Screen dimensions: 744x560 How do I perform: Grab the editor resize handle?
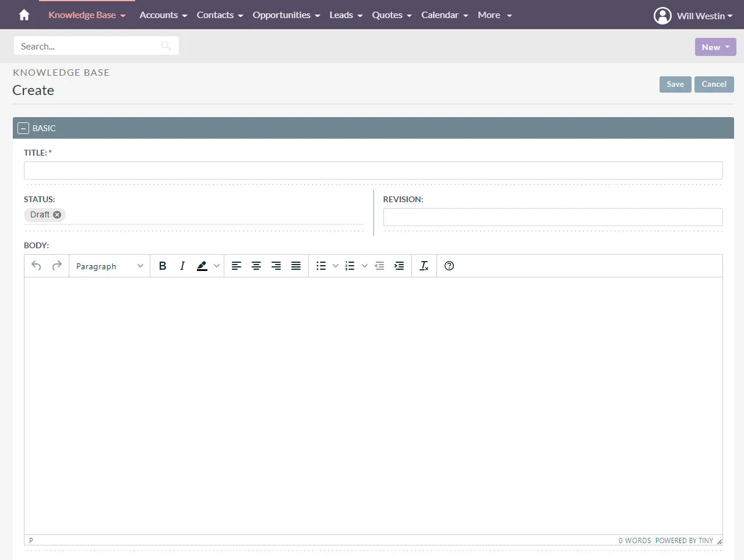click(720, 541)
